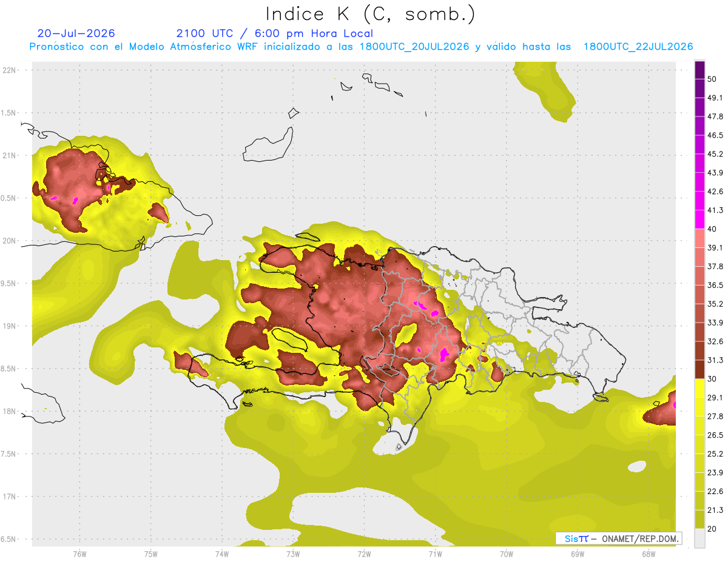Select the '21.3' colorbar value
The height and width of the screenshot is (562, 728).
click(715, 510)
